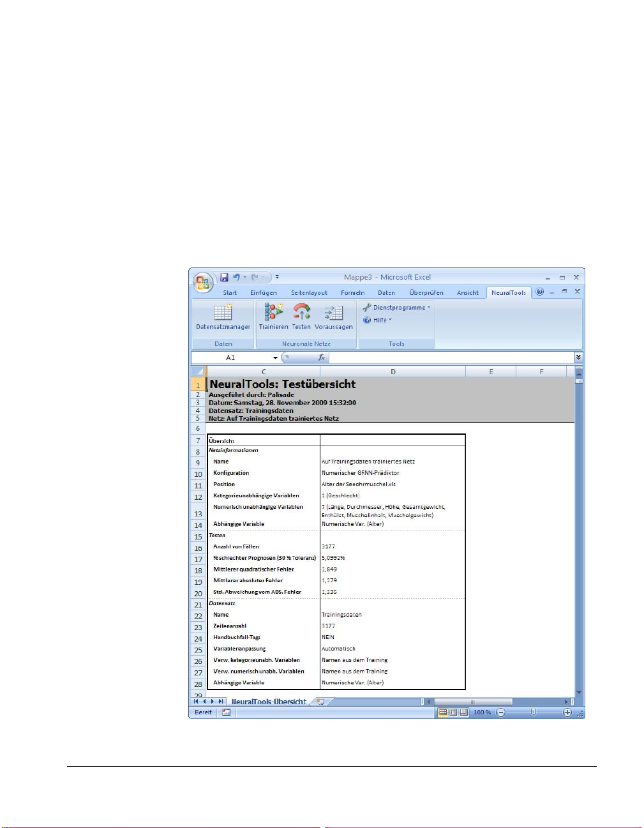Open the Einfügen ribbon tab
644x828 pixels.
(x=264, y=293)
